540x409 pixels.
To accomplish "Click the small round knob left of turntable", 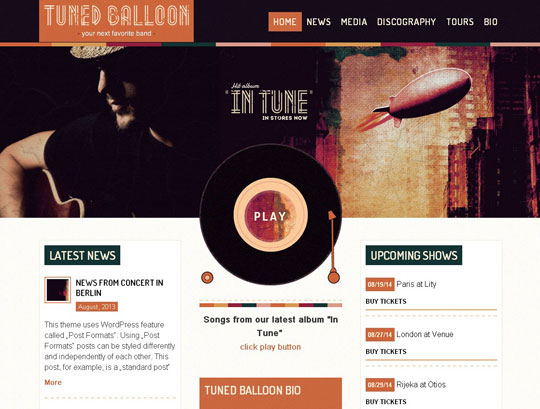I will click(207, 277).
